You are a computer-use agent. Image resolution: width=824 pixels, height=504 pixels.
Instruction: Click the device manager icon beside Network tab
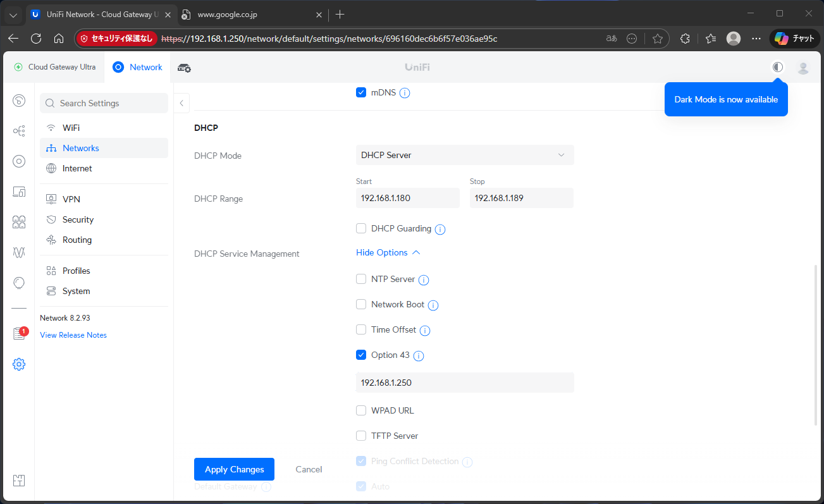[x=184, y=68]
